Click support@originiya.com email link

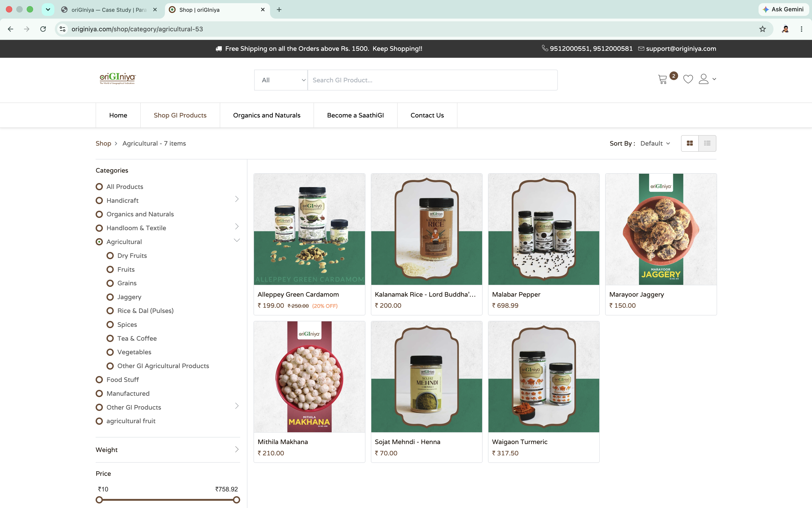(x=681, y=49)
